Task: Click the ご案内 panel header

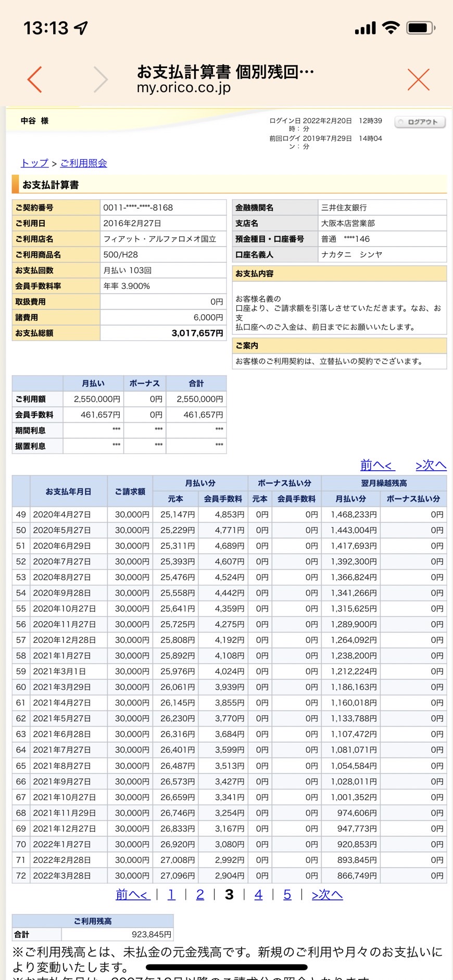Action: coord(339,346)
